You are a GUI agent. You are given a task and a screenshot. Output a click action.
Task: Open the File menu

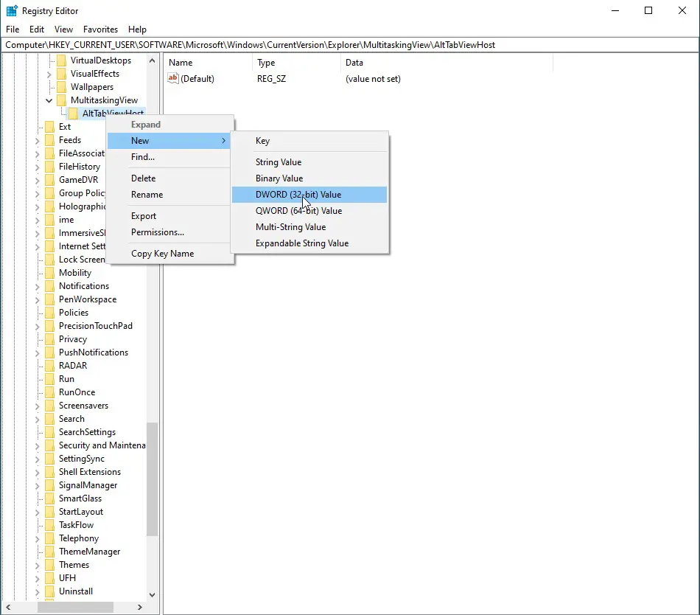click(x=13, y=29)
